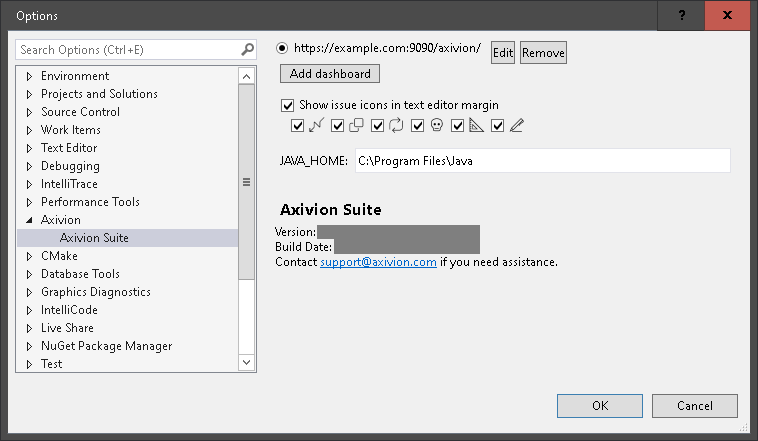Uncheck the style violations checkbox
This screenshot has height=441, width=758.
pyautogui.click(x=497, y=126)
